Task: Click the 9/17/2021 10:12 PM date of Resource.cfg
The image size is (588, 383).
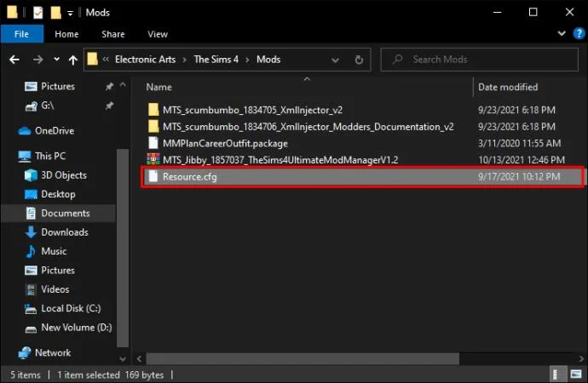Action: (519, 177)
